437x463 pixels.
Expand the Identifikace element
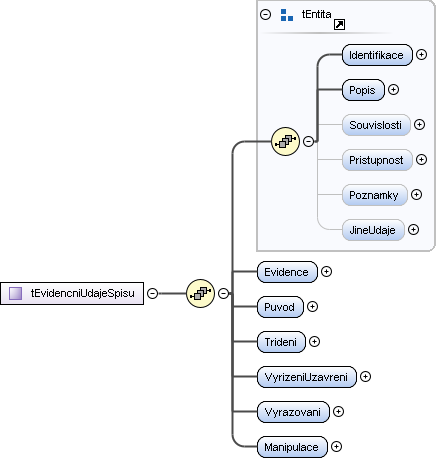421,55
